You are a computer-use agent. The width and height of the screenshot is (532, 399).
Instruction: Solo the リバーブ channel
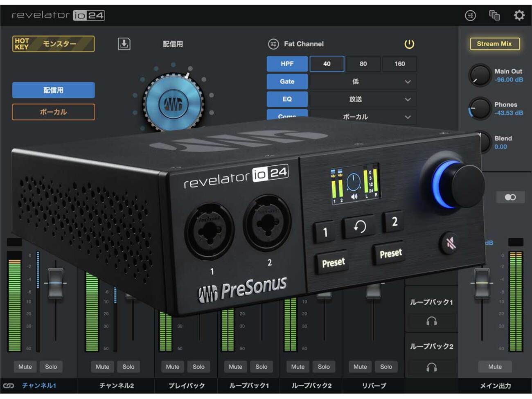tap(386, 367)
